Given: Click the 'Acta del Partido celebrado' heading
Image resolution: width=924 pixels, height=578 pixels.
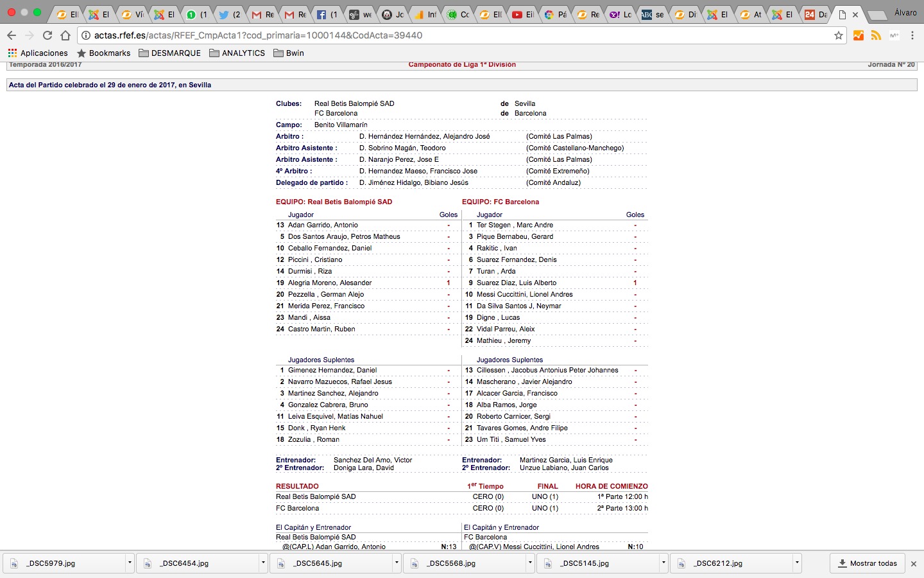Looking at the screenshot, I should click(x=110, y=85).
